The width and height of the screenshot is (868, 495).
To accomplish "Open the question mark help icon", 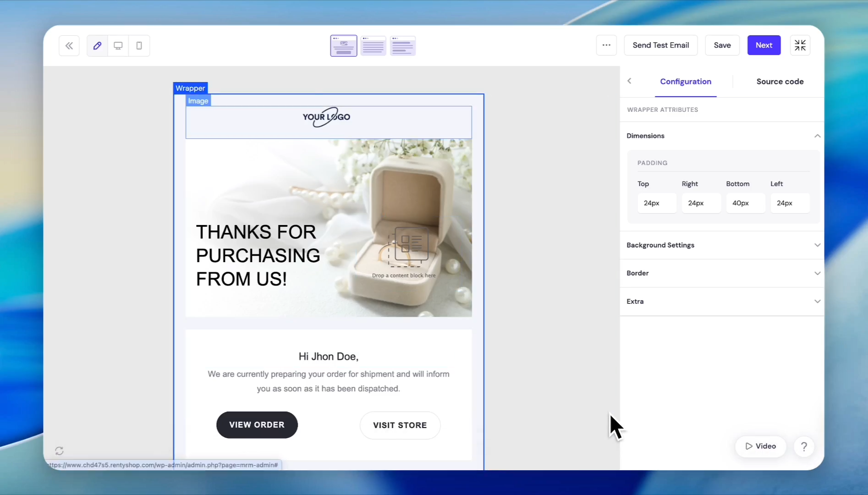I will pos(804,446).
